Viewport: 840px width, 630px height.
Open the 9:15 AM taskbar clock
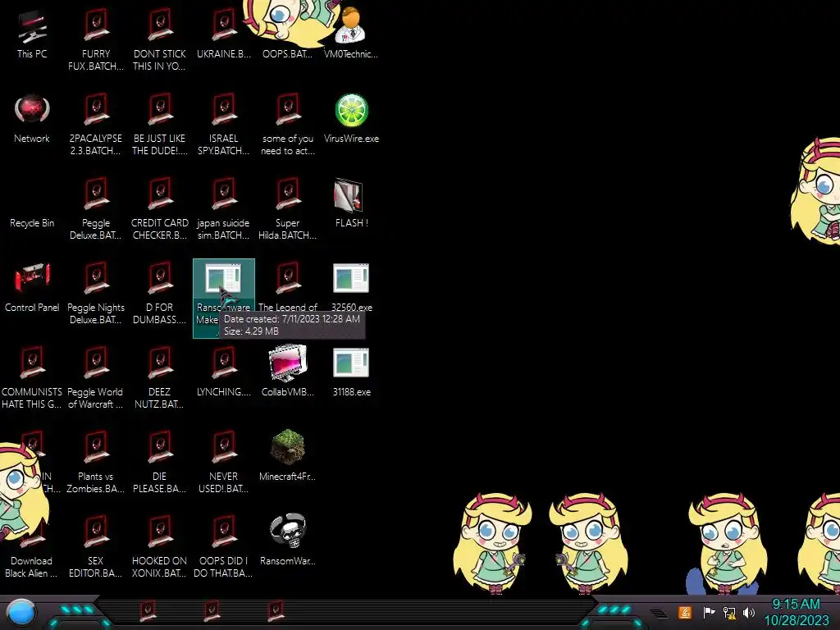(797, 612)
